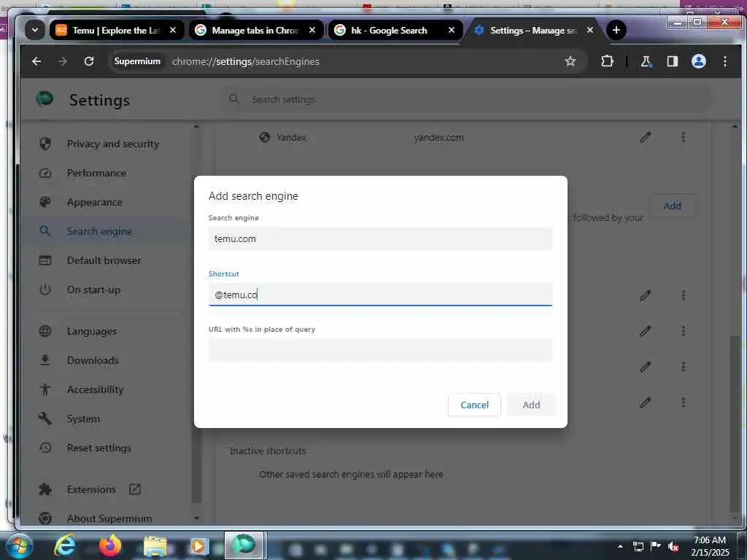Viewport: 747px width, 560px height.
Task: Click the address bar URL
Action: 245,61
